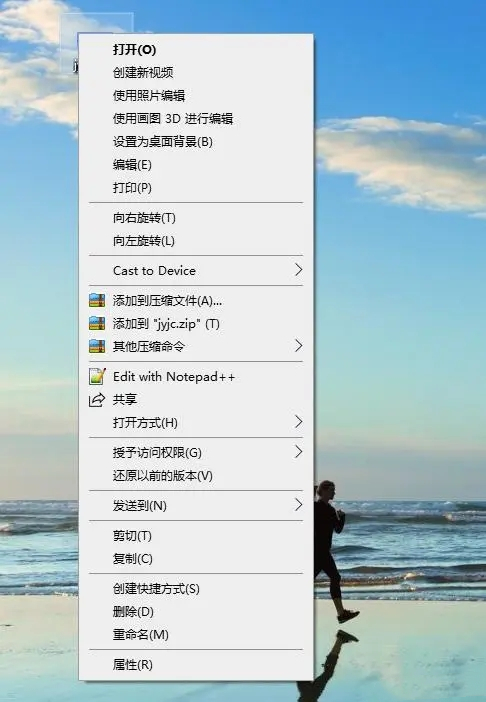Click the archive icon beside 其他压缩命令

pyautogui.click(x=97, y=346)
